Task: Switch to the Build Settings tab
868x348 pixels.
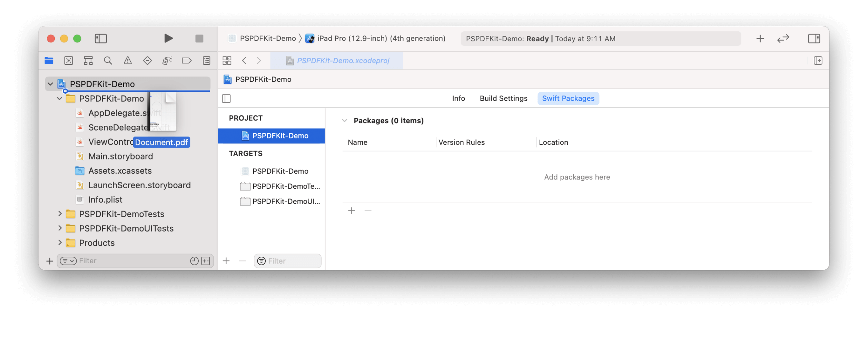Action: [503, 98]
